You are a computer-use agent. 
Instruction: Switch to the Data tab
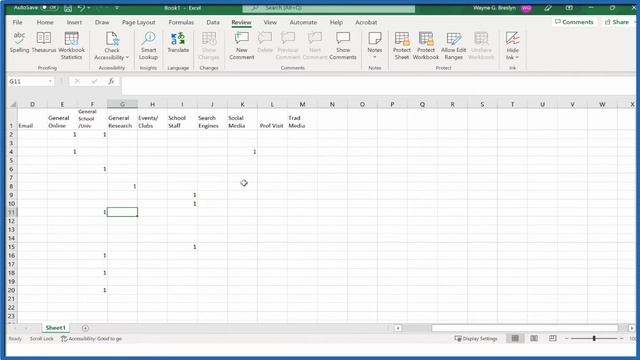click(x=213, y=22)
